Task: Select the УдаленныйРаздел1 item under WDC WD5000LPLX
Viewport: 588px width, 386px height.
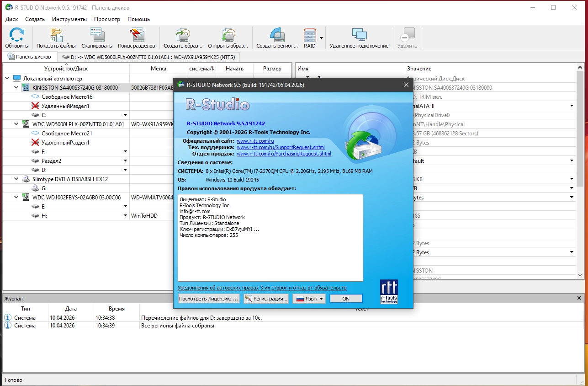Action: coord(65,142)
